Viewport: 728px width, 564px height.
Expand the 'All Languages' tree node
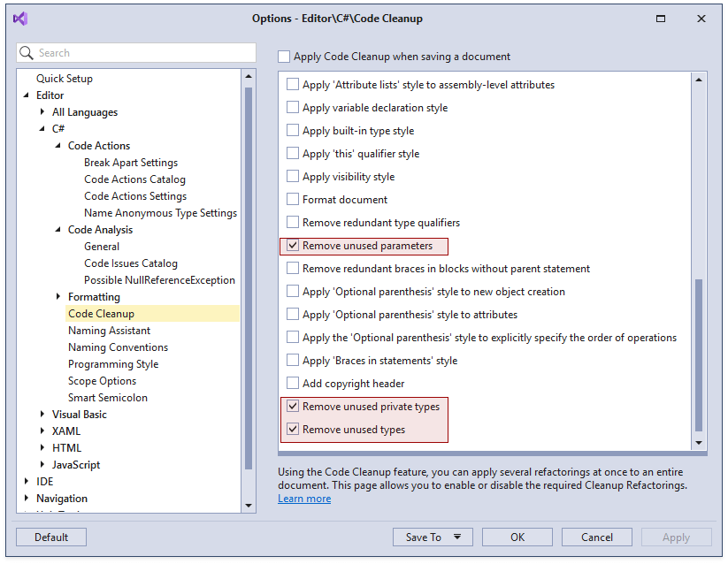click(42, 112)
